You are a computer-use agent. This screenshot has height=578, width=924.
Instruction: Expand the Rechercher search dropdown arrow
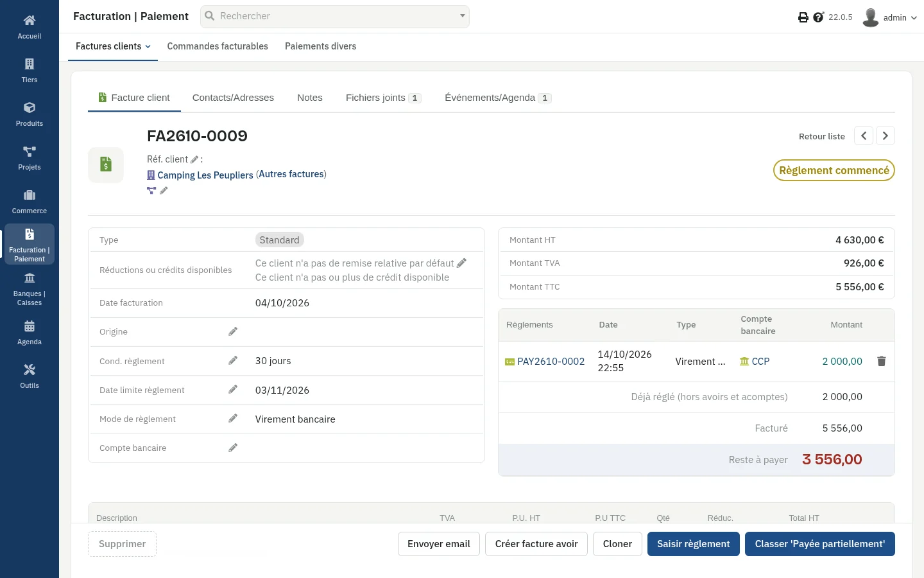pyautogui.click(x=462, y=16)
